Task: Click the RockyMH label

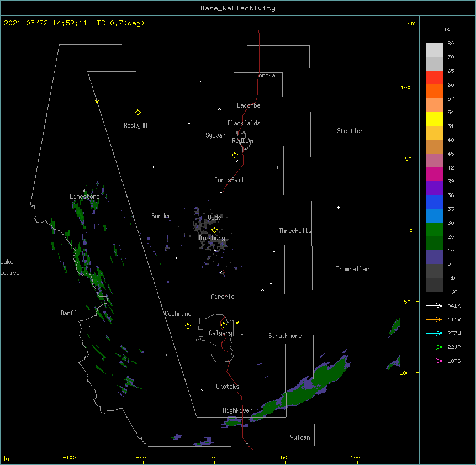Action: pos(135,125)
